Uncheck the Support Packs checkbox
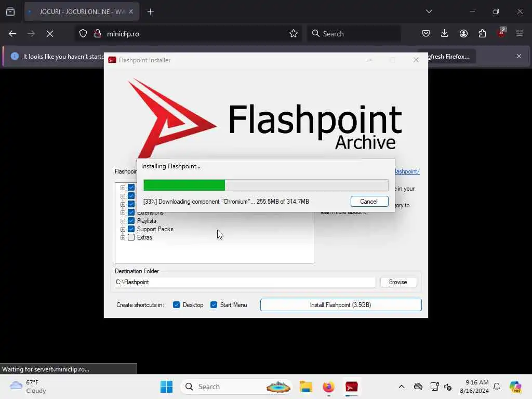Viewport: 532px width, 399px height. 131,229
